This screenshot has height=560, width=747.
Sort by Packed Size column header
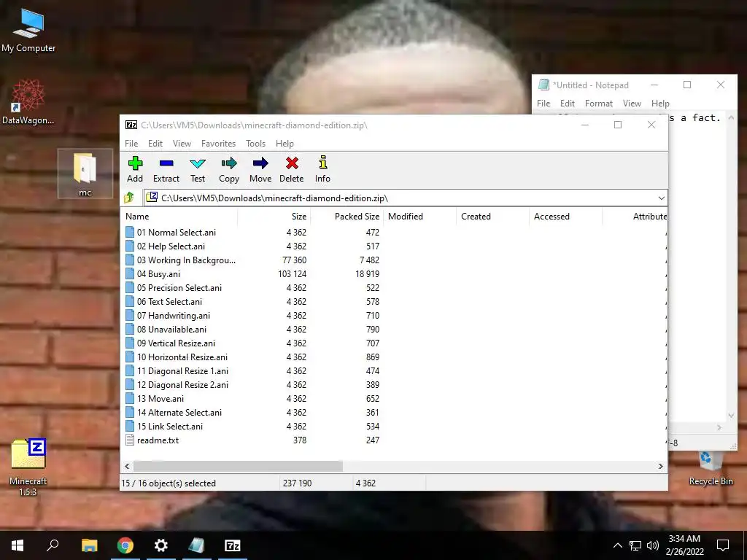tap(347, 216)
